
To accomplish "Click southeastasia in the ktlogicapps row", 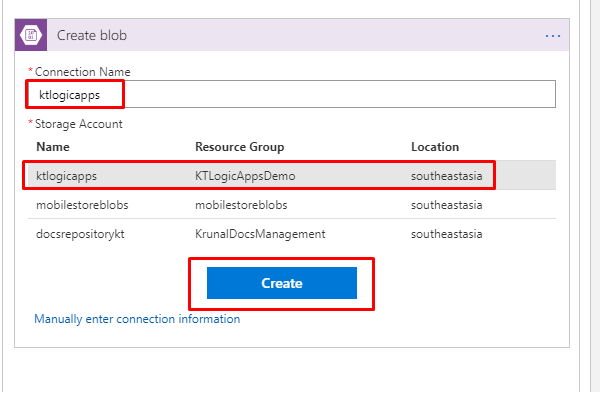I will [x=447, y=176].
